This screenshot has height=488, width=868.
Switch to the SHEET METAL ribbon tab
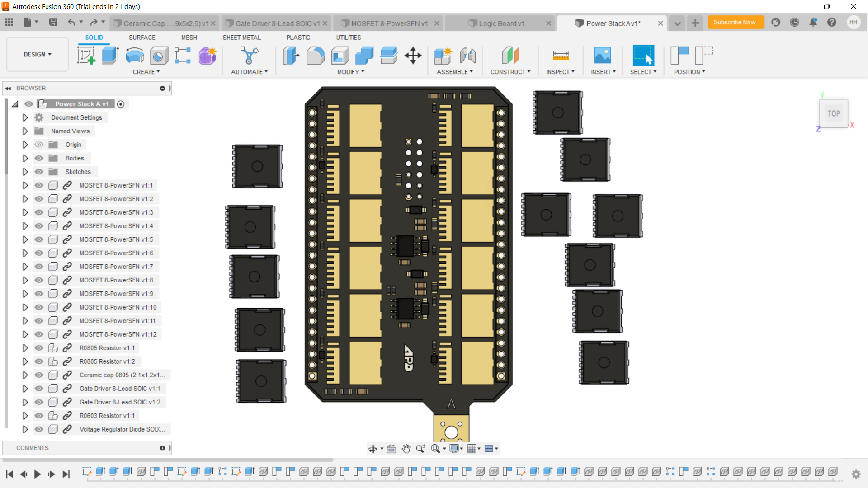coord(241,38)
